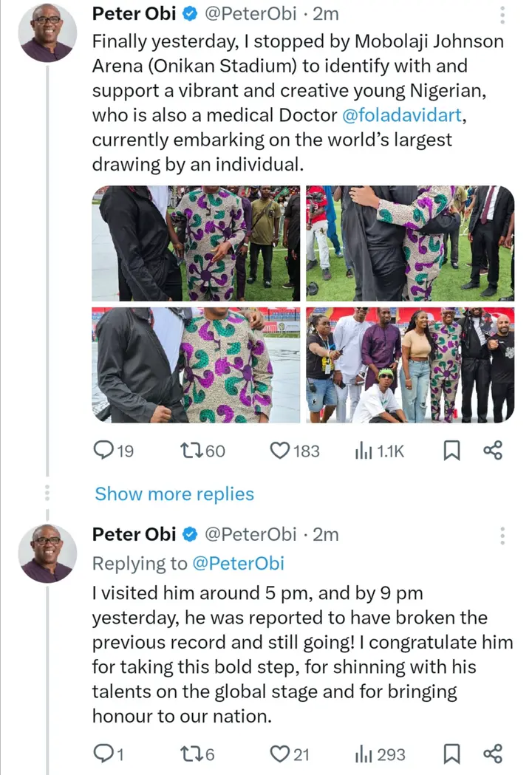Reply to the first Peter Obi tweet
The height and width of the screenshot is (775, 532).
[105, 450]
